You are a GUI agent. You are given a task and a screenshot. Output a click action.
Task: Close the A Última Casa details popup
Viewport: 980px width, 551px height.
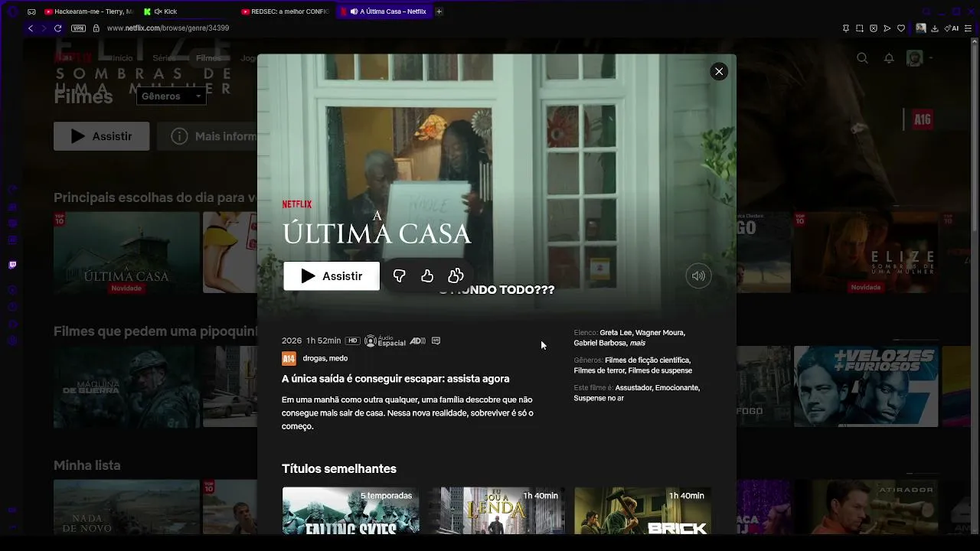click(718, 71)
